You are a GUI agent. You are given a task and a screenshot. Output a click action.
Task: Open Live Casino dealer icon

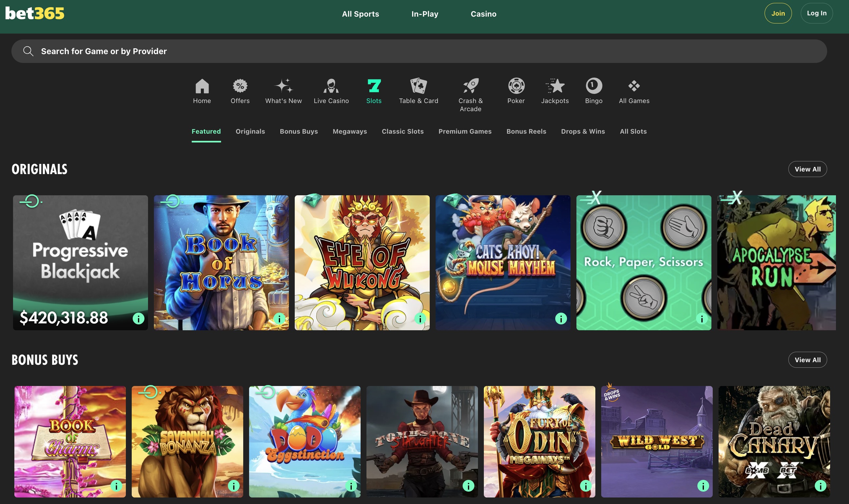331,86
